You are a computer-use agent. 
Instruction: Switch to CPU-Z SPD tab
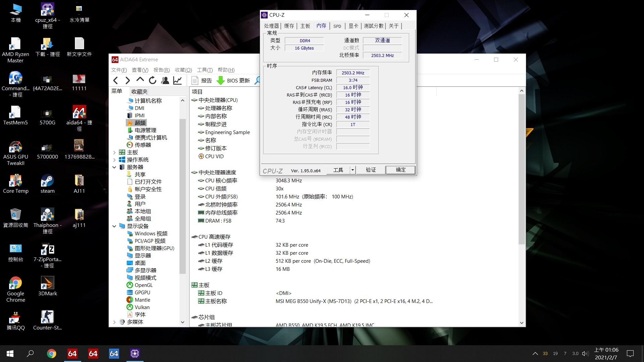[x=337, y=26]
